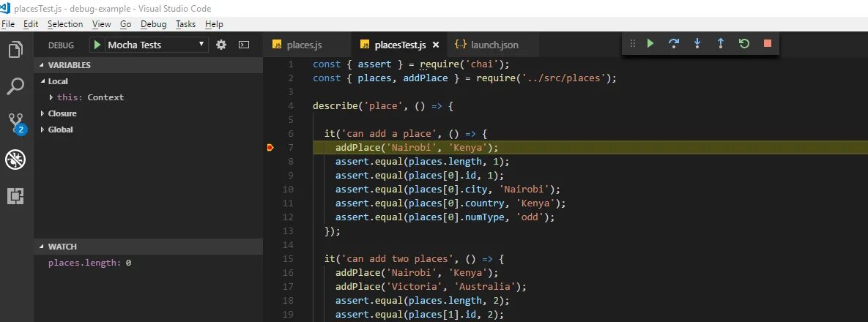Open Source Control view with 2 changes
Screen dimensions: 868x322
(x=17, y=124)
